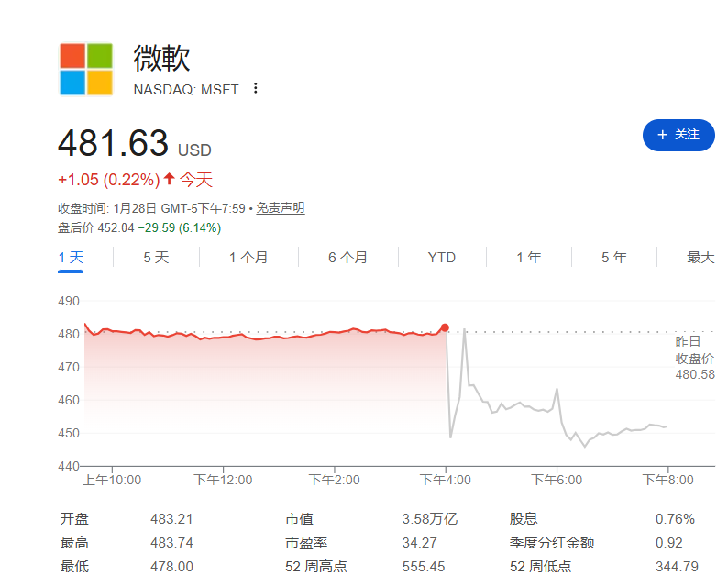
Task: Click the 股息 statistic label
Action: (x=523, y=519)
